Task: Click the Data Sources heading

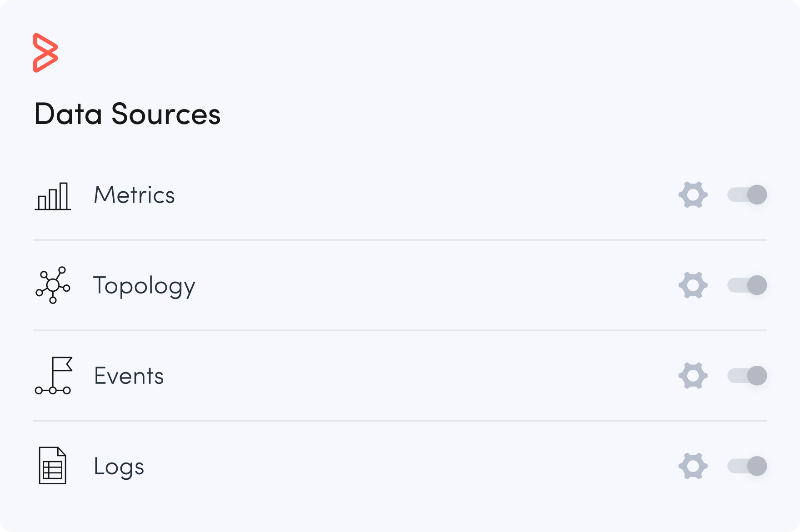Action: [127, 114]
